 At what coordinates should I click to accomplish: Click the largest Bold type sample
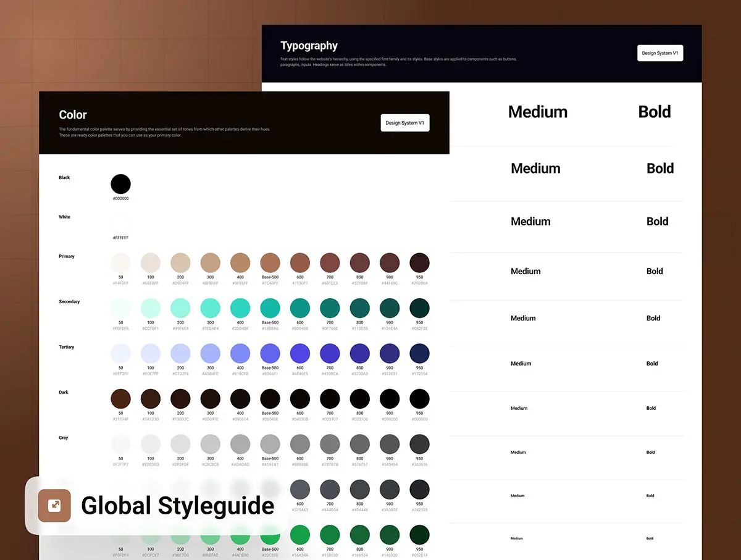(x=654, y=112)
